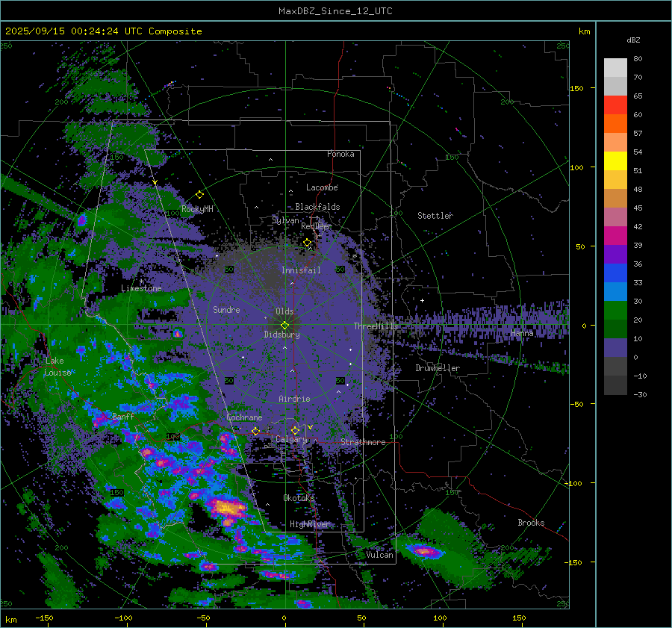Click the MaxDBZ_Since_12_UTC title

(335, 11)
